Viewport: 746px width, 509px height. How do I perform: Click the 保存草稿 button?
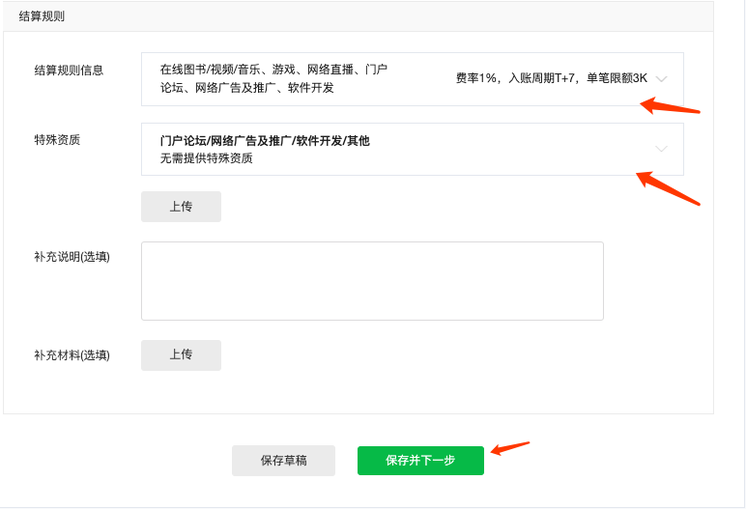click(x=284, y=460)
